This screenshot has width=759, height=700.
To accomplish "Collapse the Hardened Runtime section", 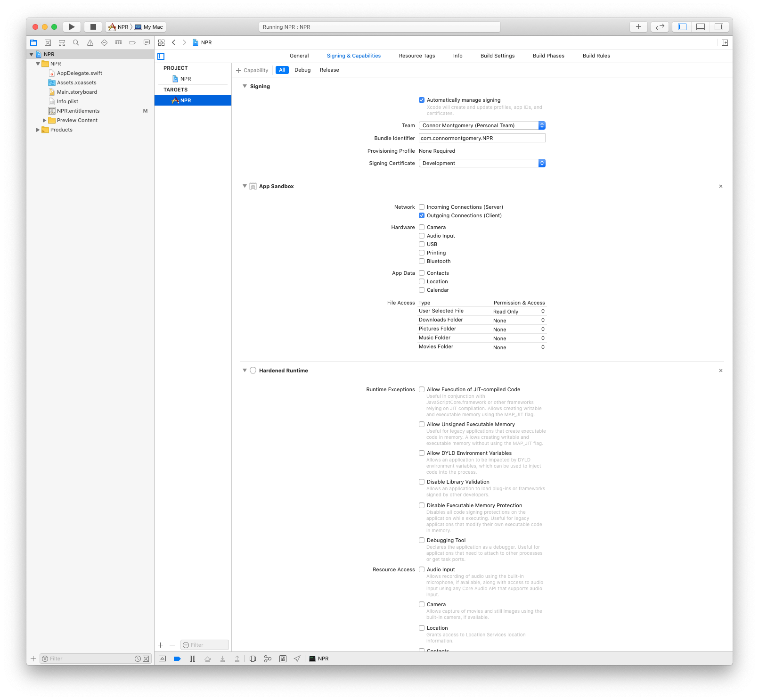I will [x=245, y=371].
